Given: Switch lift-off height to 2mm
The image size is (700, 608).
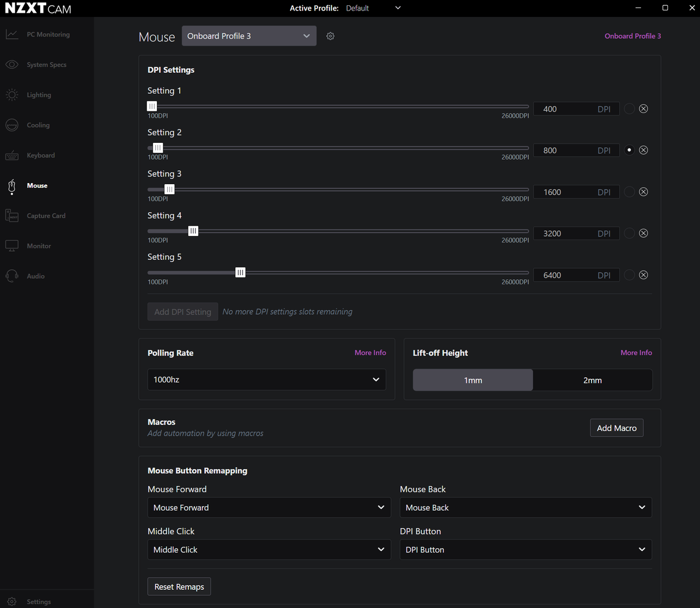Looking at the screenshot, I should [592, 380].
